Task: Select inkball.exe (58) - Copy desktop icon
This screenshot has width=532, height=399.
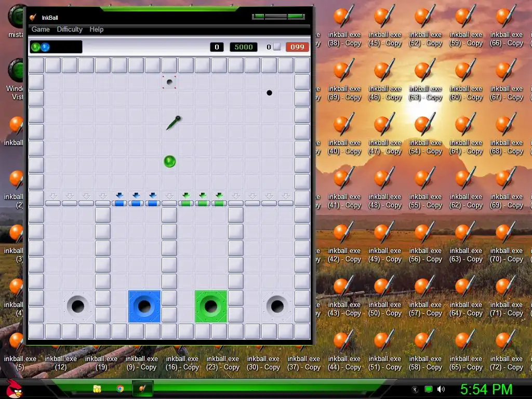Action: 425,349
